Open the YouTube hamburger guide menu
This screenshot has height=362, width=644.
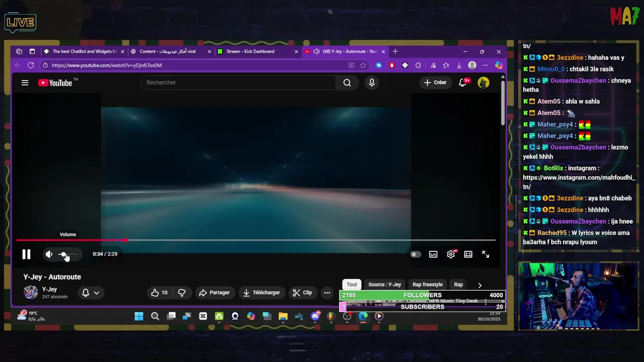tap(25, 83)
